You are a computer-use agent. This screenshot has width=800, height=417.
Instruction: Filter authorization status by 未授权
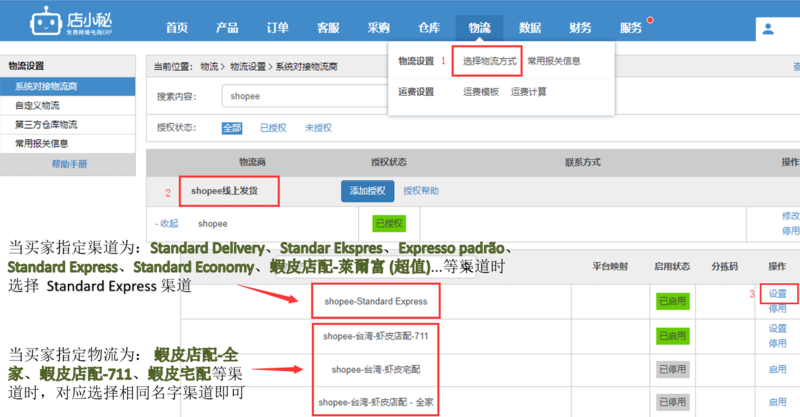click(318, 128)
